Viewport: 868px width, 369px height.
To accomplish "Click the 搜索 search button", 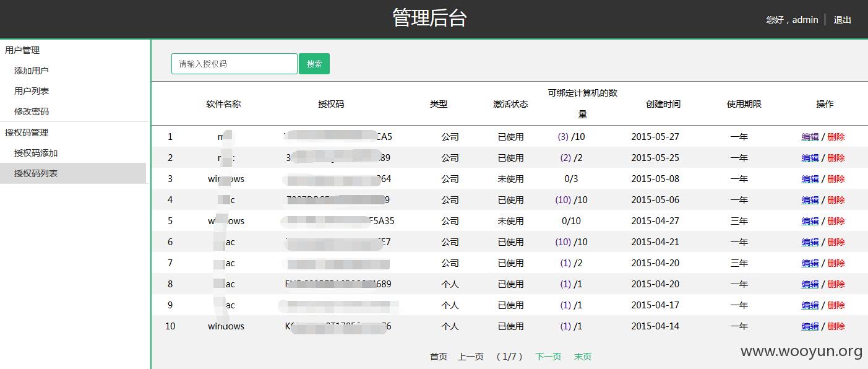I will click(x=314, y=64).
